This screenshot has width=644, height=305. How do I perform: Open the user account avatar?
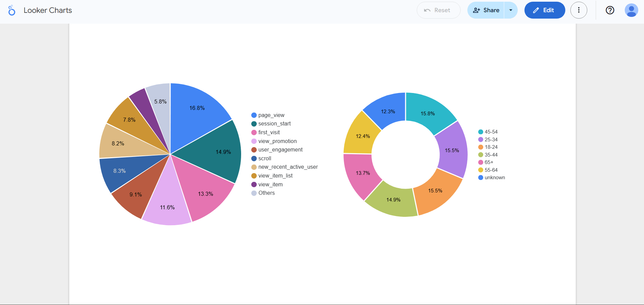click(x=631, y=10)
